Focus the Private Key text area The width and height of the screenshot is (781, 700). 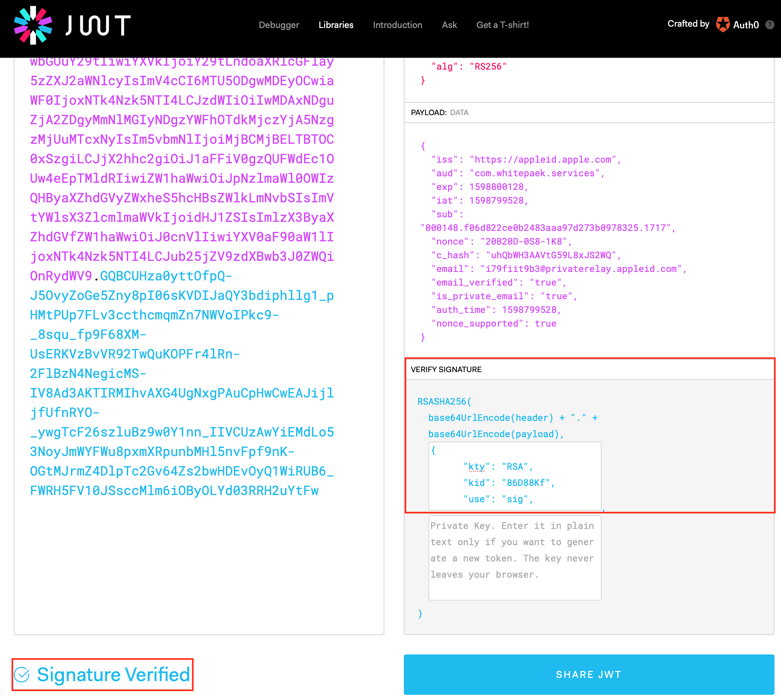515,558
